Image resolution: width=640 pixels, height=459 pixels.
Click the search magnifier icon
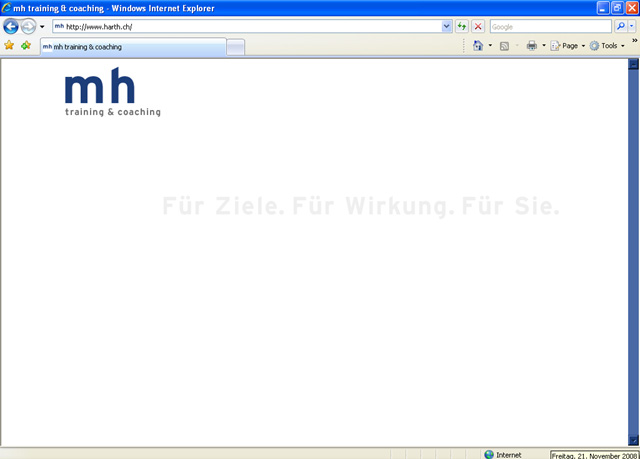coord(620,27)
